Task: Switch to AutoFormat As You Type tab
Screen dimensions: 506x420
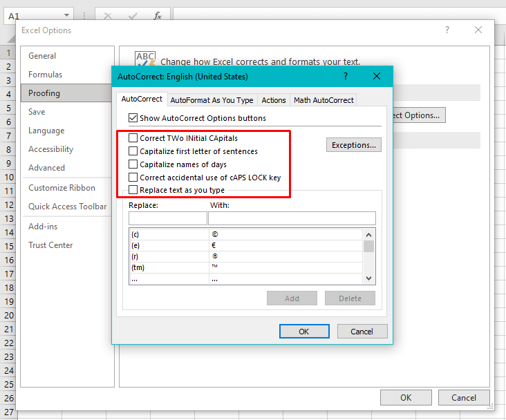Action: point(212,100)
